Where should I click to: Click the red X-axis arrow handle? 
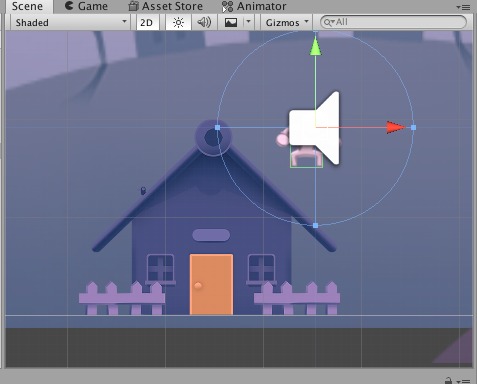396,127
